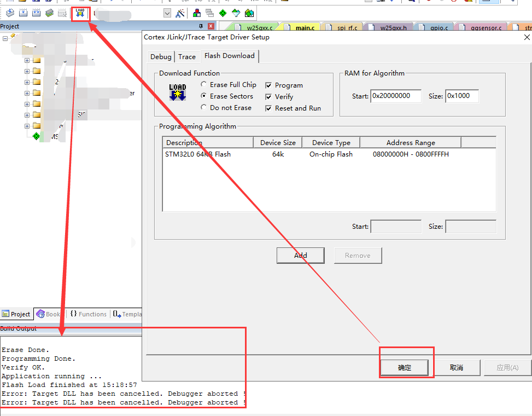This screenshot has width=532, height=416.
Task: Click the Add algorithm button
Action: pos(300,256)
